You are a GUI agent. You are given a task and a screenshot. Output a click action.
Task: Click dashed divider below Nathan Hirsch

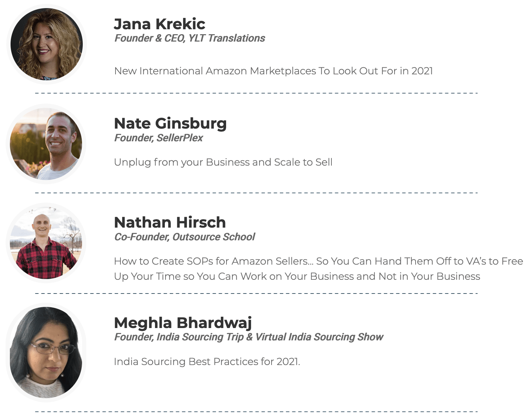point(256,293)
